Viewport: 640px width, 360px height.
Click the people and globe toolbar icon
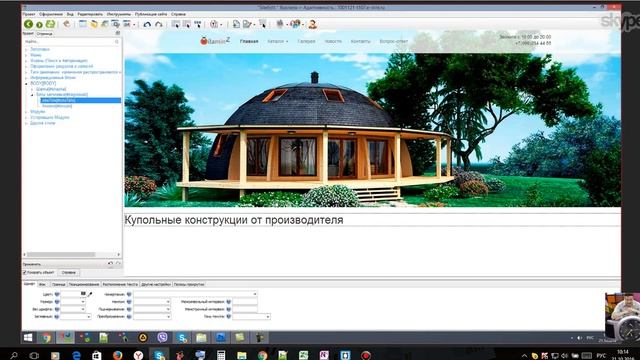[x=296, y=24]
